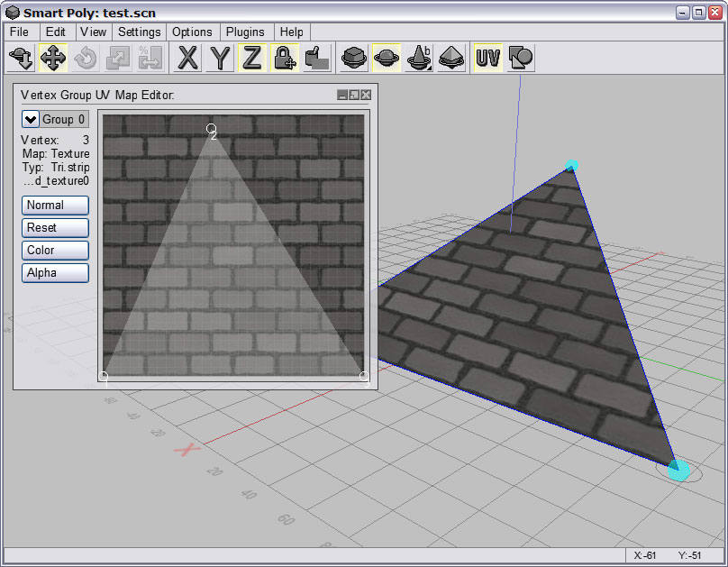
Task: Expand the Group 0 dropdown arrow
Action: (x=31, y=119)
